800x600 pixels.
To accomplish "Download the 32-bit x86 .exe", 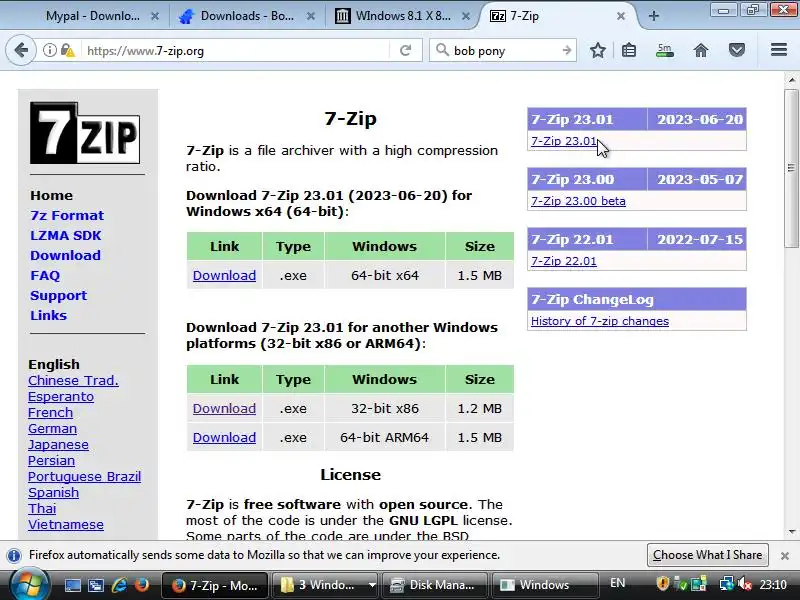I will tap(224, 409).
